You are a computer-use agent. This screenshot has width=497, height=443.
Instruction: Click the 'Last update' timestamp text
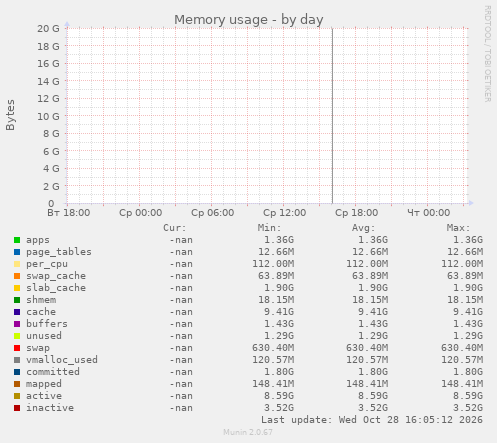(372, 420)
